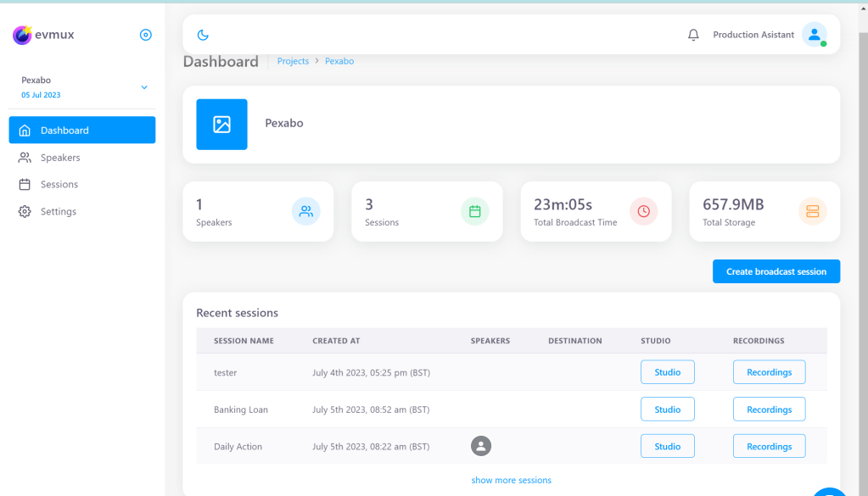Open Recordings for Daily Action session
The image size is (868, 496).
(770, 446)
